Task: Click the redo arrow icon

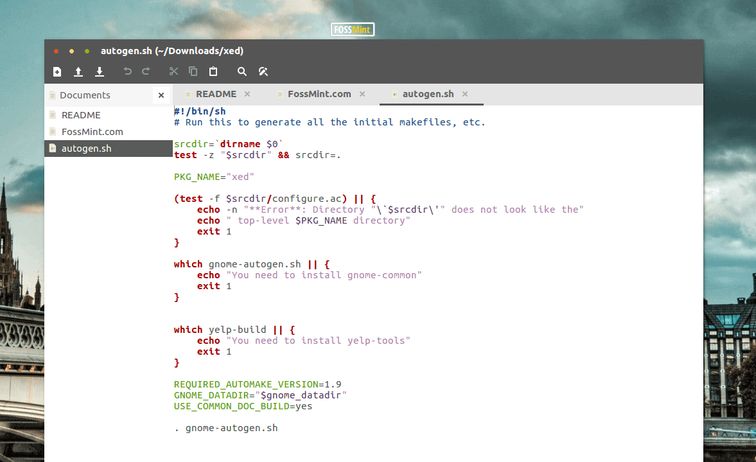Action: (x=146, y=72)
